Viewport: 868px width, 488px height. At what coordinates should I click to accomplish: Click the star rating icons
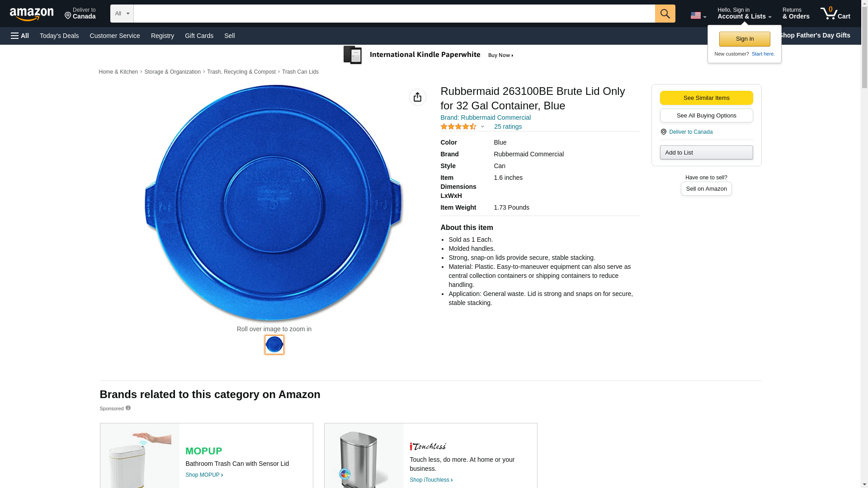click(458, 127)
